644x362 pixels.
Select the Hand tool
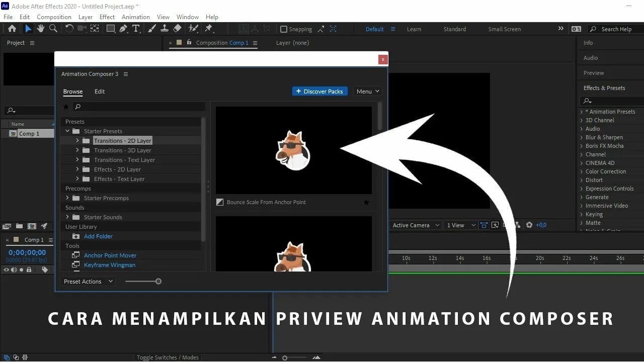click(x=41, y=29)
